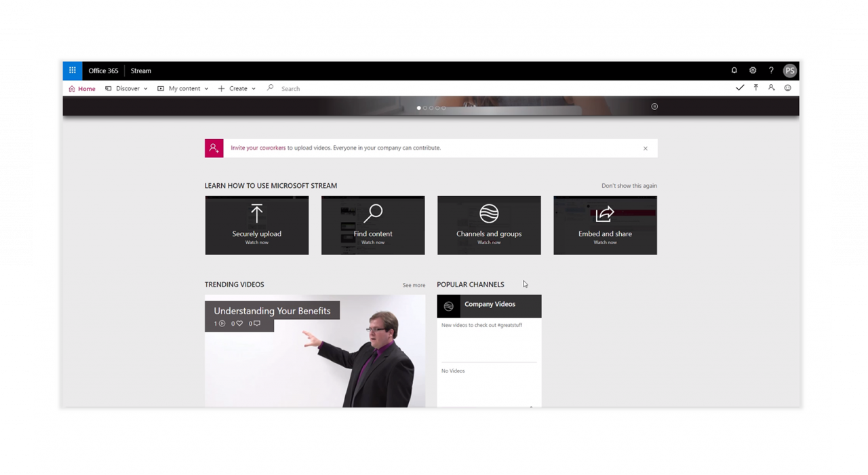This screenshot has height=475, width=868.
Task: Click Watch now under Channels and groups
Action: 489,242
